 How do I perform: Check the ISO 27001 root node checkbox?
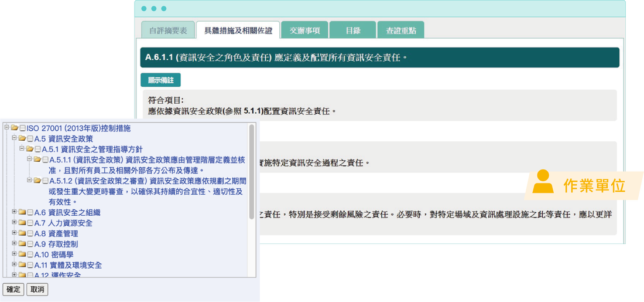pyautogui.click(x=23, y=128)
